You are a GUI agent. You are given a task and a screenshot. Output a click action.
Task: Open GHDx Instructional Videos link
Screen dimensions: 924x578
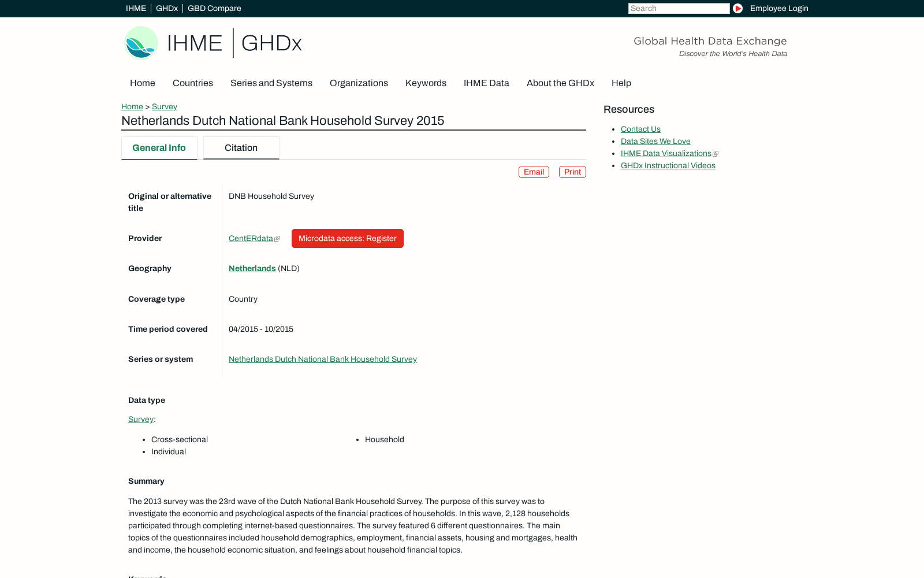point(668,166)
